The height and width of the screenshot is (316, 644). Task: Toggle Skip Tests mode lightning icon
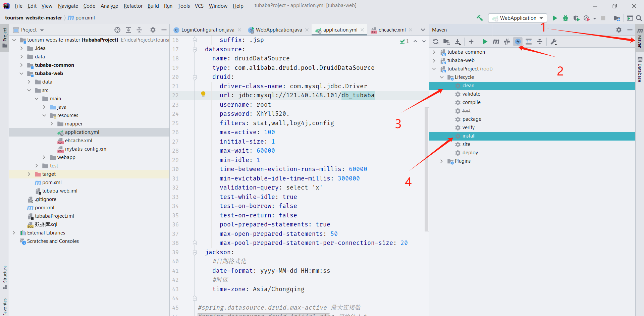click(518, 42)
